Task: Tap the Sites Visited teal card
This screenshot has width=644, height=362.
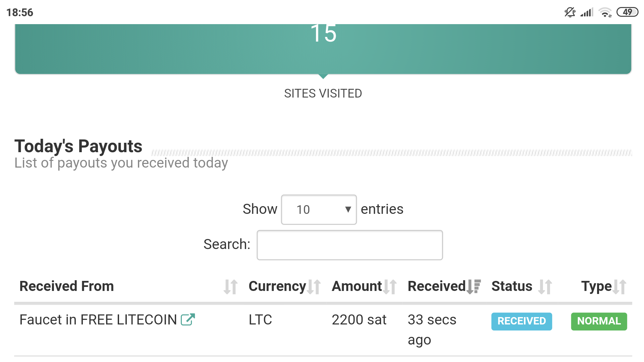Action: [x=323, y=49]
